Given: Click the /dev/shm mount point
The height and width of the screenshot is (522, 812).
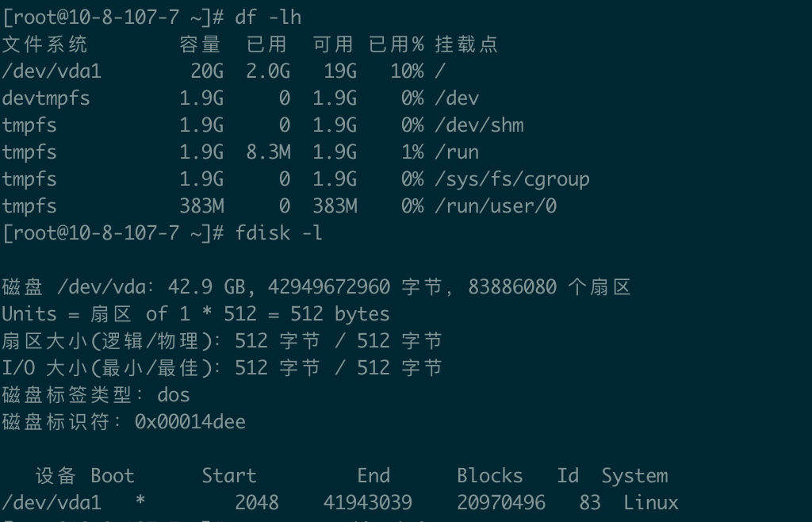Looking at the screenshot, I should click(479, 125).
